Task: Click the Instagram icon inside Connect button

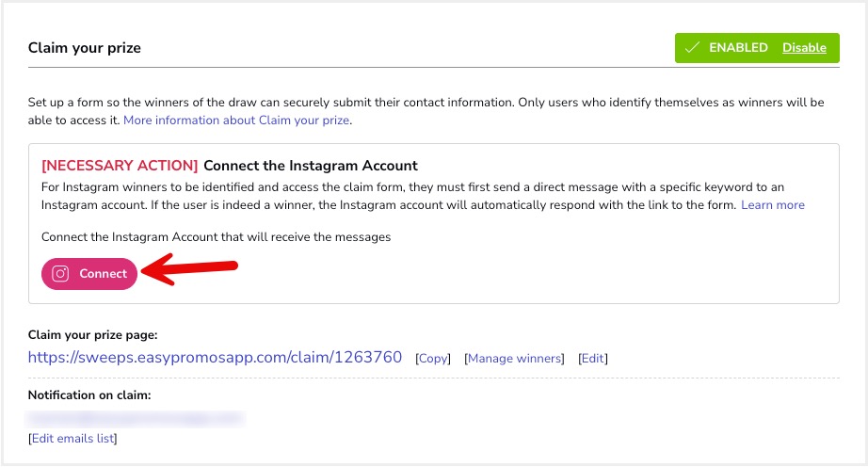Action: pos(60,274)
